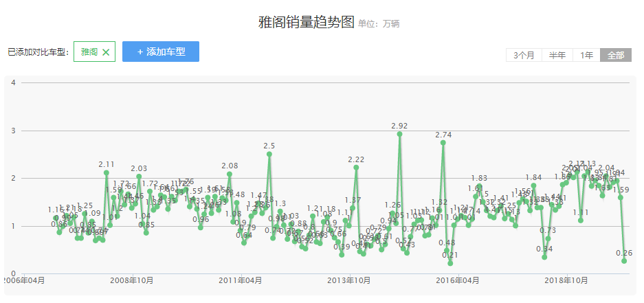The height and width of the screenshot is (303, 644).
Task: Select the data point labeled 1.59
Action: (x=620, y=198)
